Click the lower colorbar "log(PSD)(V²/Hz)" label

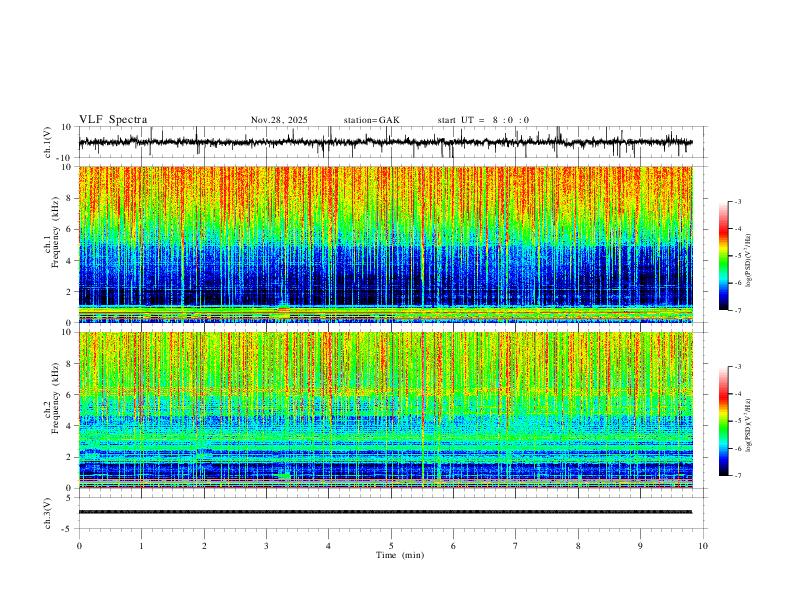[749, 425]
